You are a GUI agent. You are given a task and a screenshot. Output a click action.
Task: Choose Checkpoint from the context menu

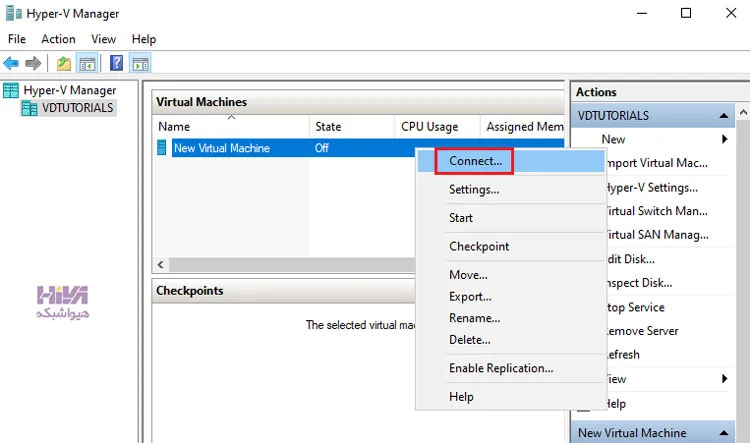(510, 246)
